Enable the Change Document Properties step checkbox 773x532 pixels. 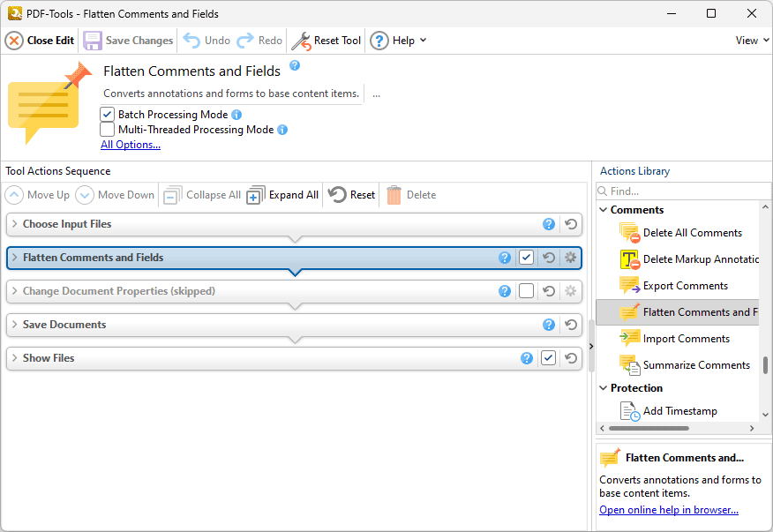(526, 291)
